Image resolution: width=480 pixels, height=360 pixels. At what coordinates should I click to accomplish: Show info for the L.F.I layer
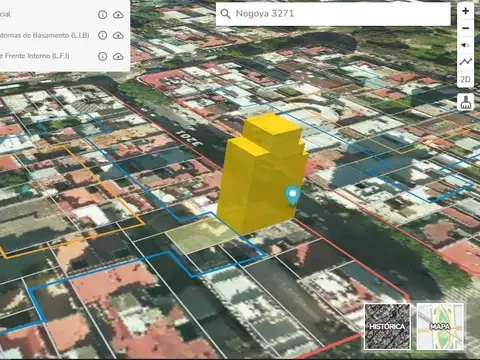[x=103, y=56]
